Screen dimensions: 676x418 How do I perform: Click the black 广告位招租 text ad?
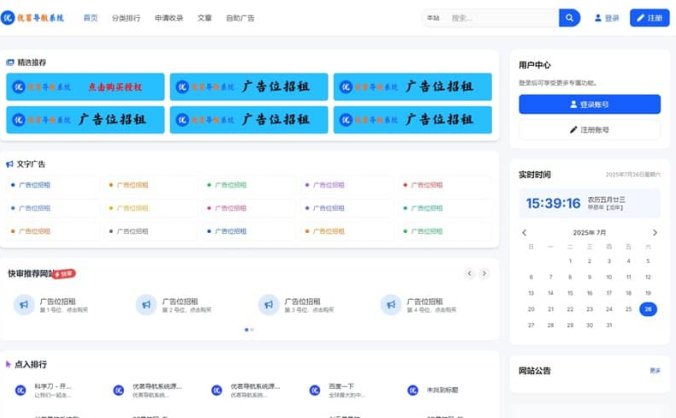[132, 231]
